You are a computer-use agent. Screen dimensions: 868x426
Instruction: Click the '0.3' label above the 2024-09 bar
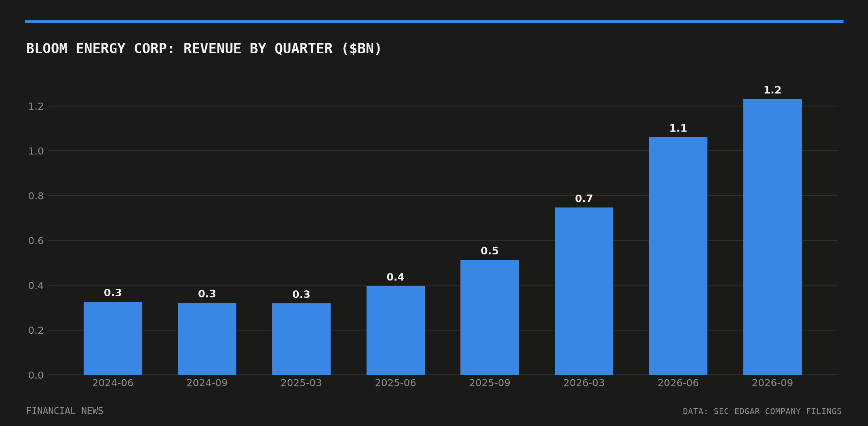(x=207, y=294)
